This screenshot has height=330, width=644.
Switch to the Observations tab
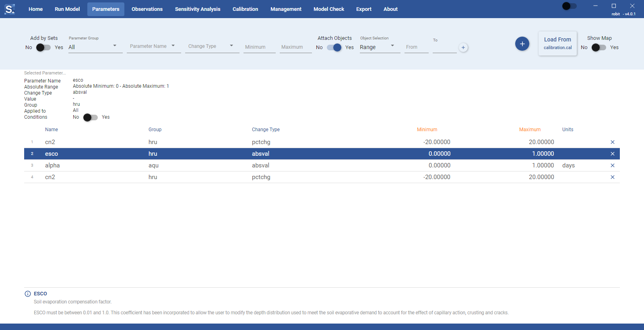tap(147, 9)
